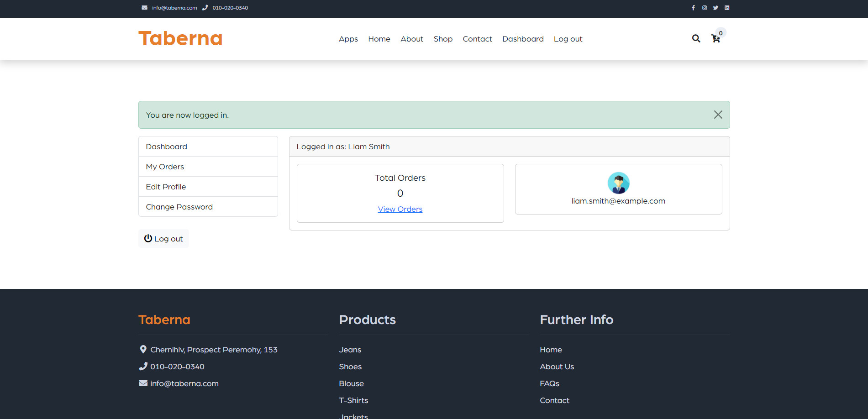Click Edit Profile in the sidebar
Image resolution: width=868 pixels, height=419 pixels.
coord(166,187)
